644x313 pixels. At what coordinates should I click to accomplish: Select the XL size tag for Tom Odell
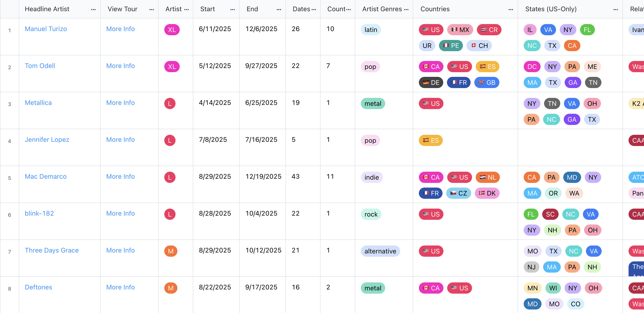click(172, 66)
